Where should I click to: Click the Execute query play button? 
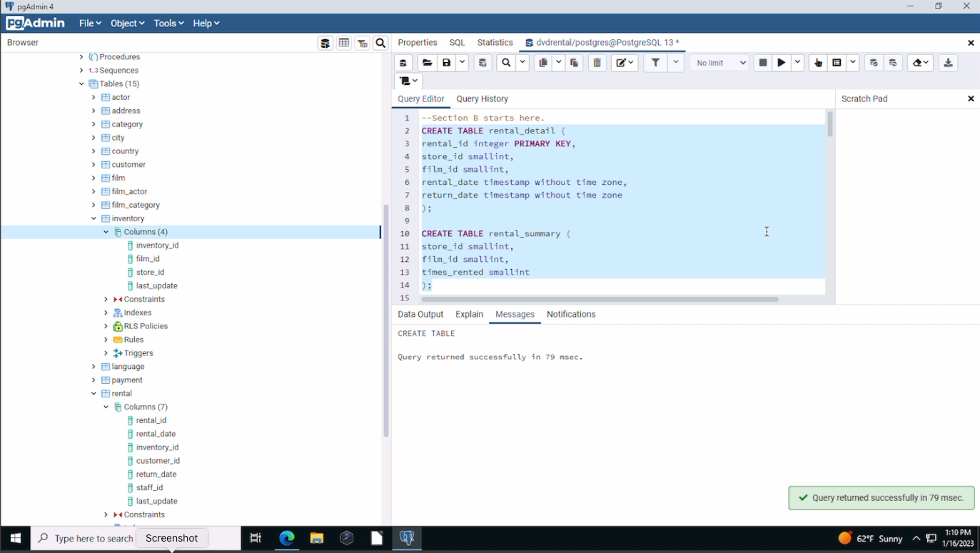point(782,63)
